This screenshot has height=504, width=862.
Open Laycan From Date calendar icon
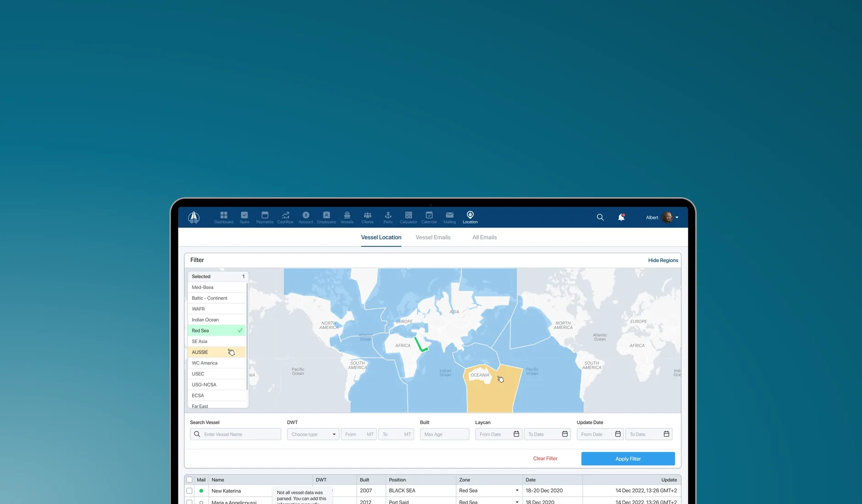coord(516,434)
